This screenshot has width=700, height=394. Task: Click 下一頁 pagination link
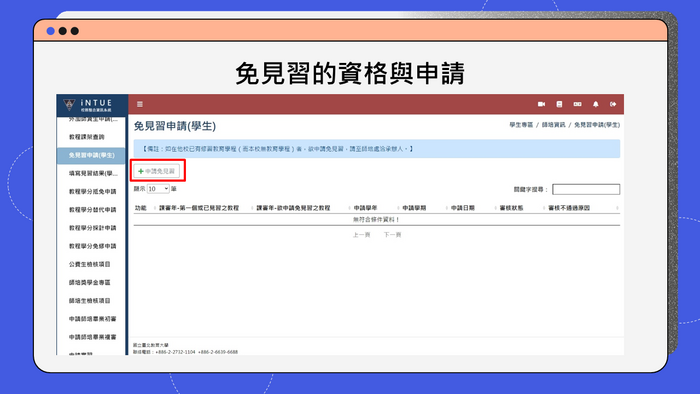point(392,235)
